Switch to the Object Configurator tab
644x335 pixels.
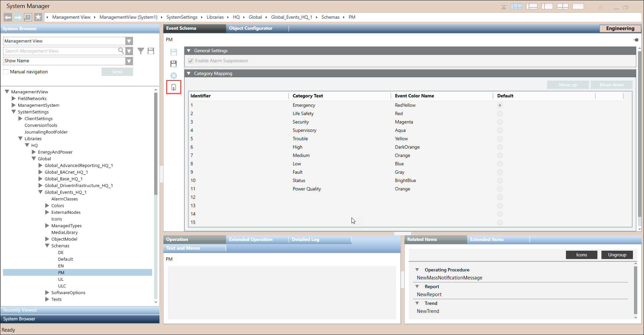pyautogui.click(x=250, y=28)
